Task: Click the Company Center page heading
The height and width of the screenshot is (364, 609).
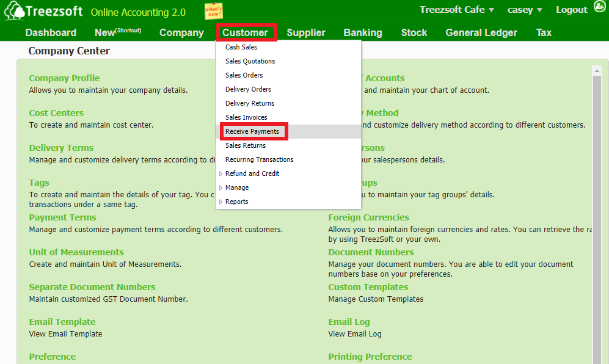Action: [x=69, y=51]
